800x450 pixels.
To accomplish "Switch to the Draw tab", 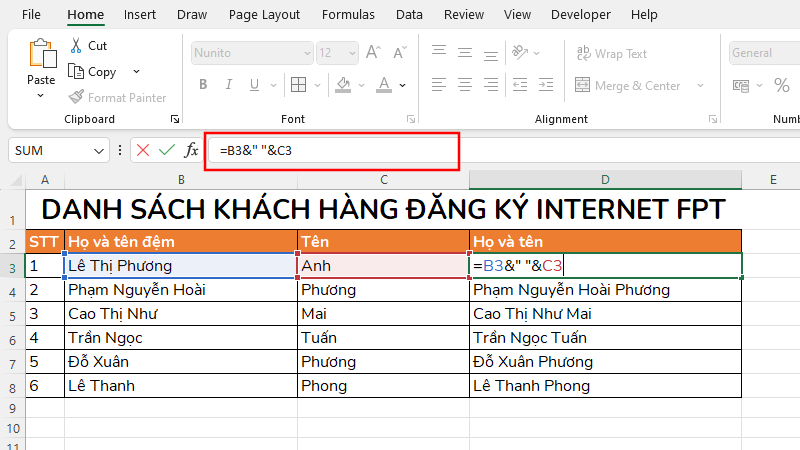I will click(192, 15).
